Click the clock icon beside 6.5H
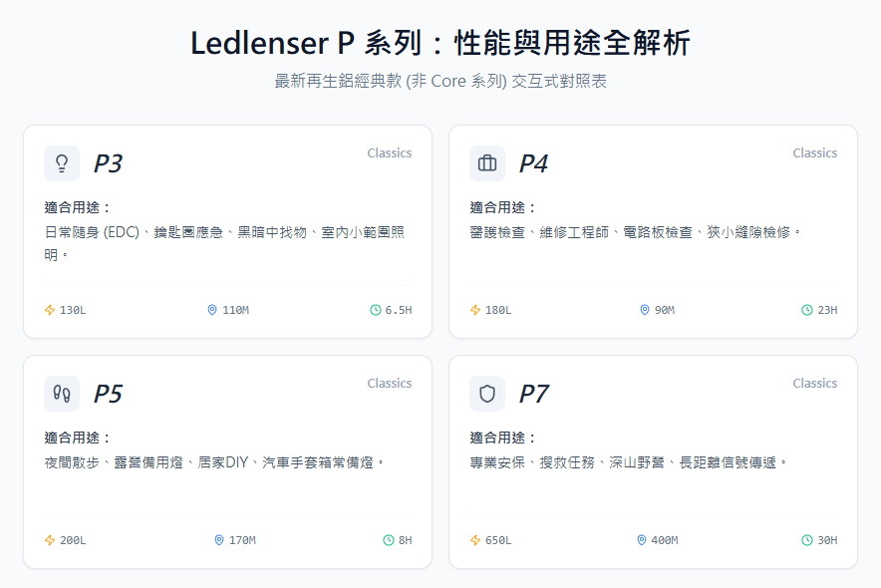The height and width of the screenshot is (588, 881). (x=376, y=310)
